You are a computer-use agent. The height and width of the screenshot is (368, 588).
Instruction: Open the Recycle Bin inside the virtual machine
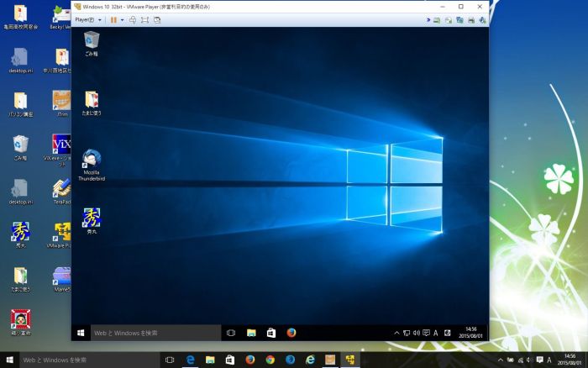coord(91,43)
